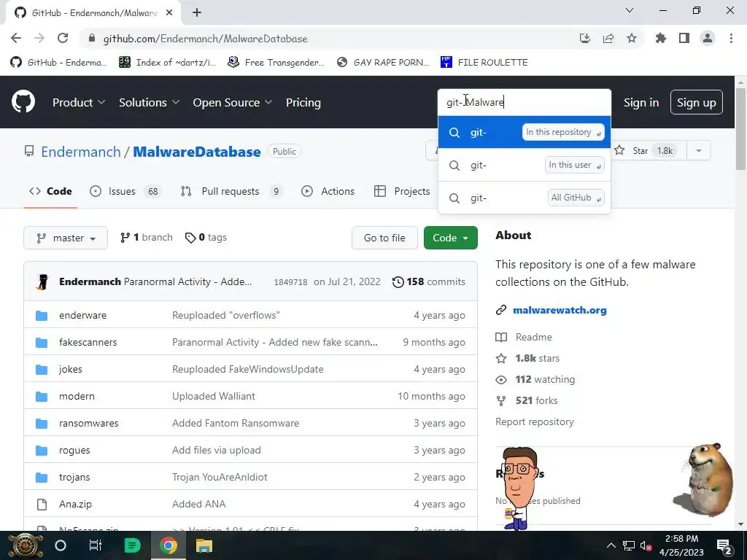
Task: Open Task View in the taskbar
Action: [x=96, y=545]
